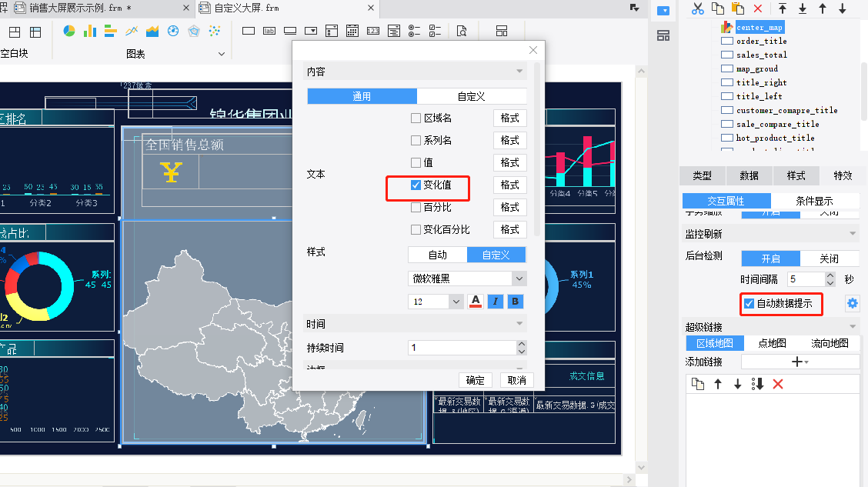Move component to the bottom layer
The width and height of the screenshot is (868, 487).
pyautogui.click(x=803, y=8)
